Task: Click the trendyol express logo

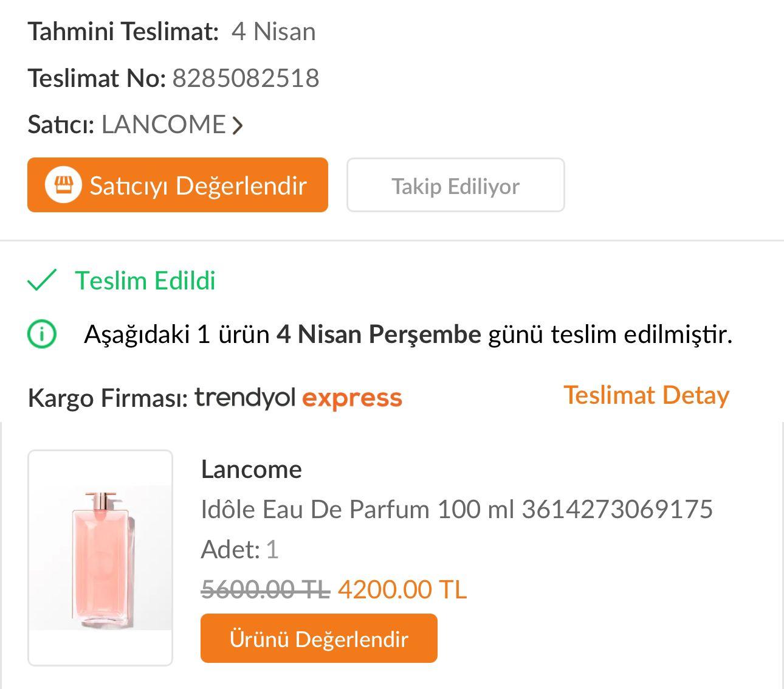Action: [x=298, y=396]
